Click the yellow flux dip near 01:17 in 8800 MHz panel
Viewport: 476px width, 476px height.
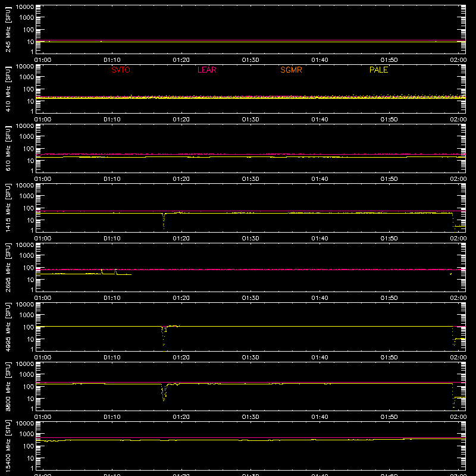(x=164, y=393)
